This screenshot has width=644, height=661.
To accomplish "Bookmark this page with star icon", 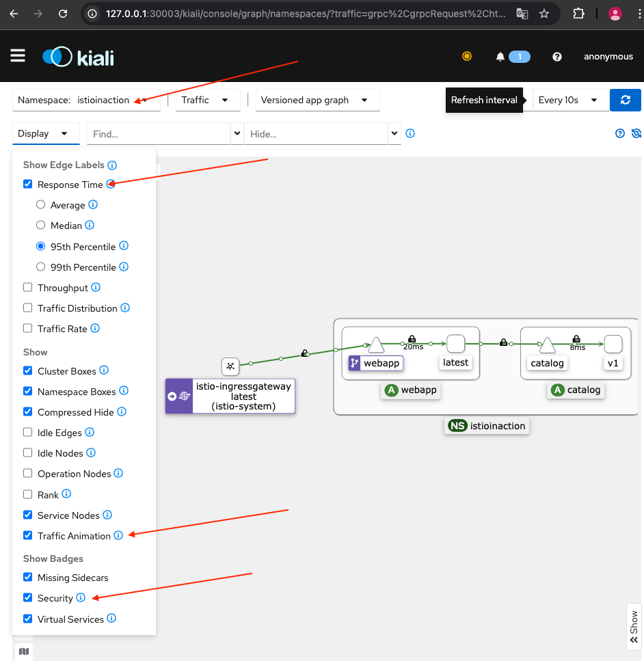I will click(x=544, y=14).
